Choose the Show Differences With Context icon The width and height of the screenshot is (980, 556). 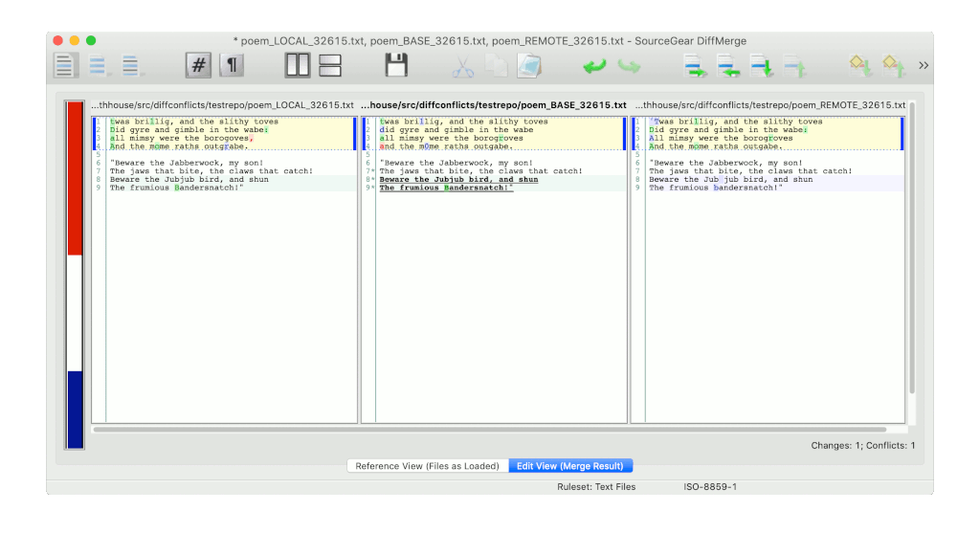(x=131, y=66)
